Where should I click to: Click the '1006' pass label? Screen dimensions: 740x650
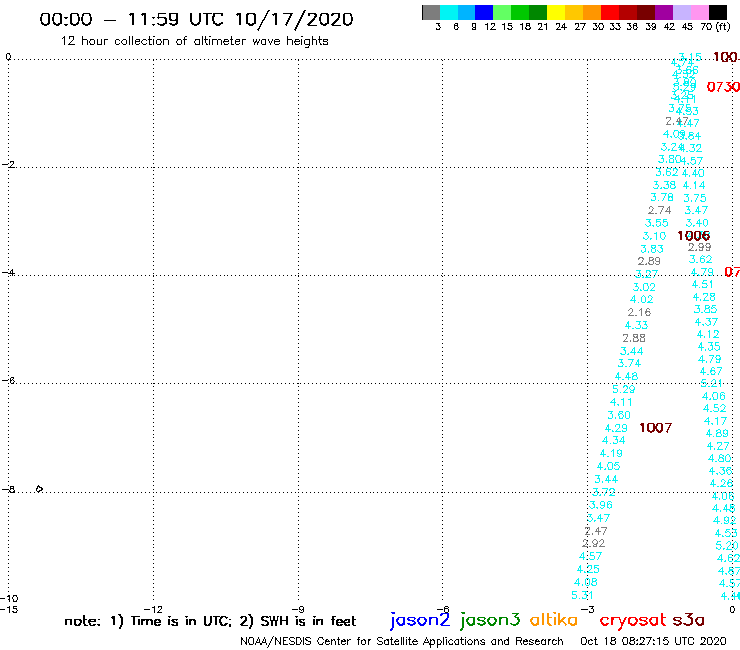693,236
